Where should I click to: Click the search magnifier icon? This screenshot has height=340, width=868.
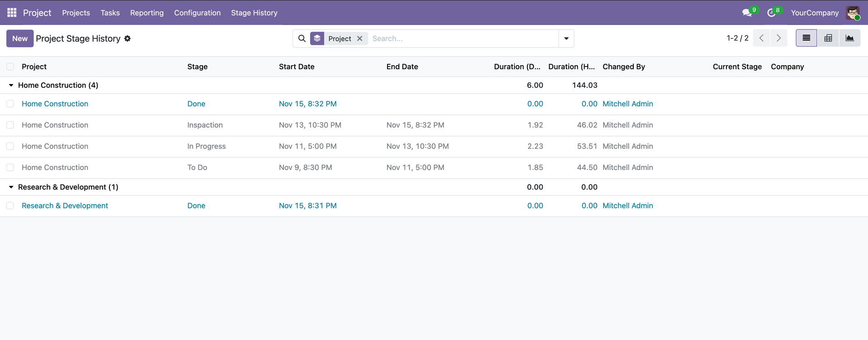(302, 38)
